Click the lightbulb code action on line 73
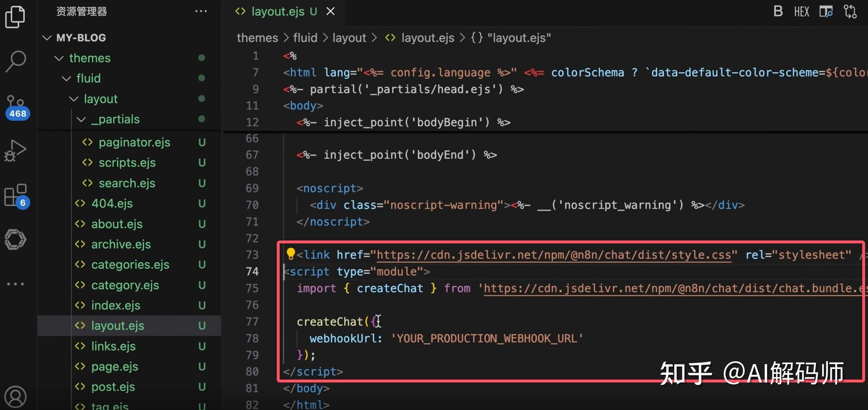Viewport: 868px width, 410px height. pyautogui.click(x=290, y=254)
